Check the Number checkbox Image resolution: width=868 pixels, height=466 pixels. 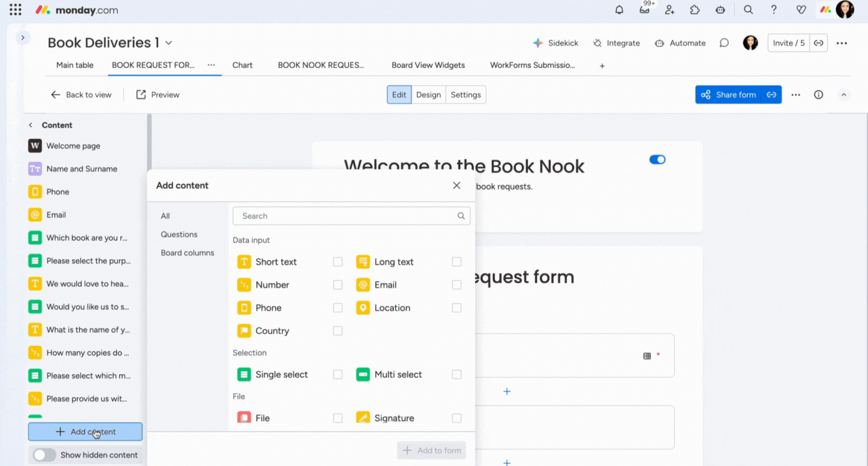point(338,285)
